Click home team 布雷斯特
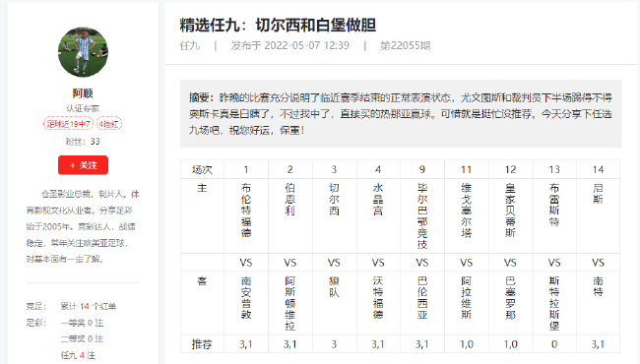640x364 pixels. 554,205
